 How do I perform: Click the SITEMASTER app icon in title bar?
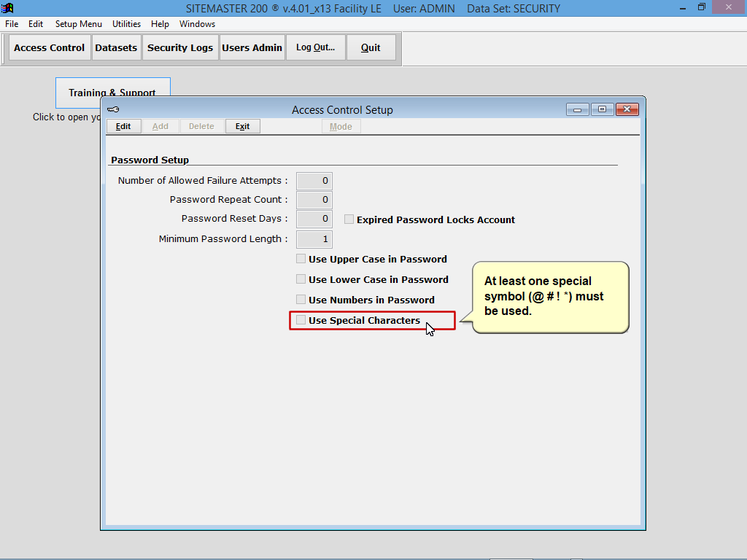(x=7, y=7)
